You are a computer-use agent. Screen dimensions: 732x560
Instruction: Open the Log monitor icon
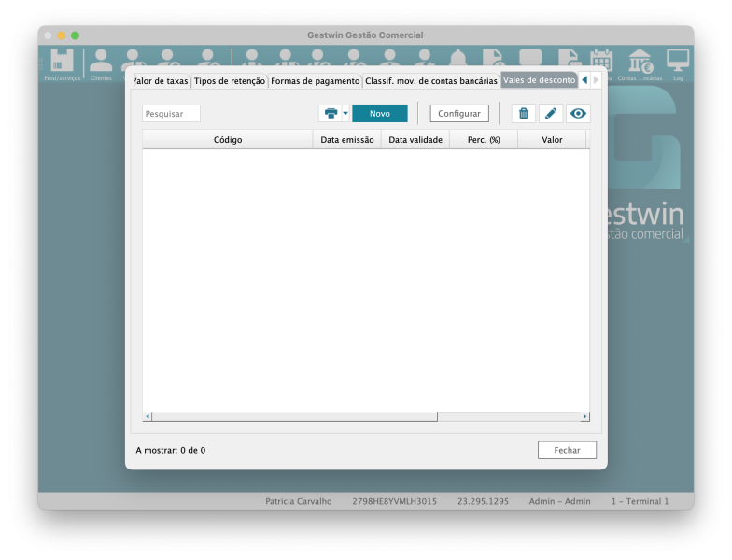click(x=678, y=62)
